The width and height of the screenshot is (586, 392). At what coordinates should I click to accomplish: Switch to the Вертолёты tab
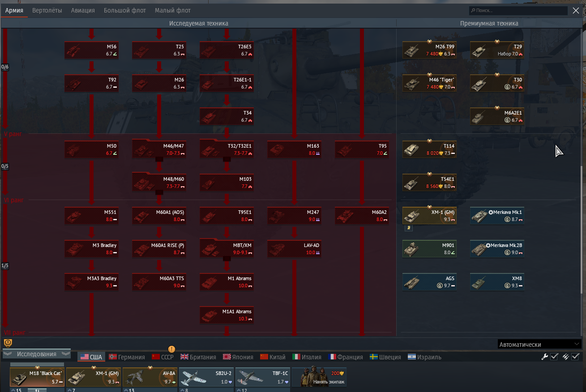click(47, 10)
